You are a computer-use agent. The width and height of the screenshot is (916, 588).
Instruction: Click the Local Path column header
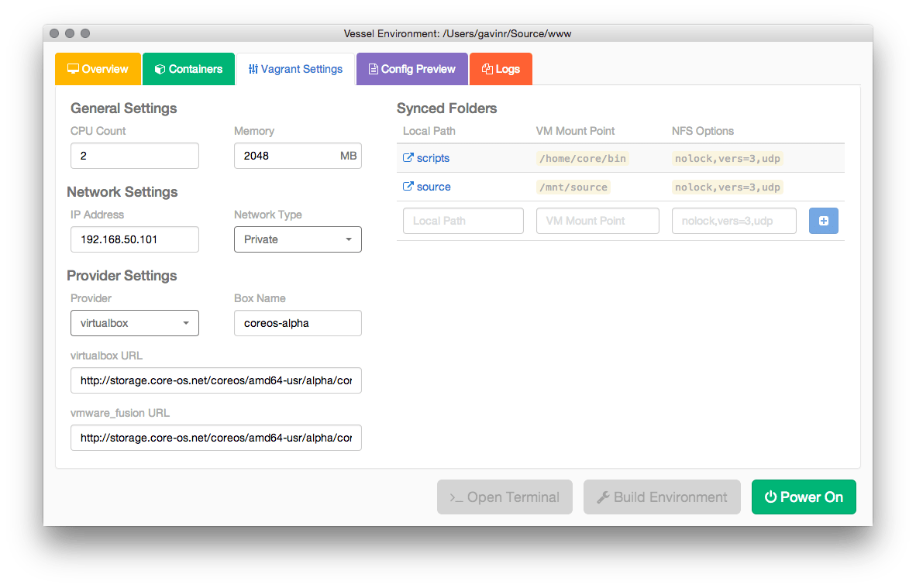point(429,131)
